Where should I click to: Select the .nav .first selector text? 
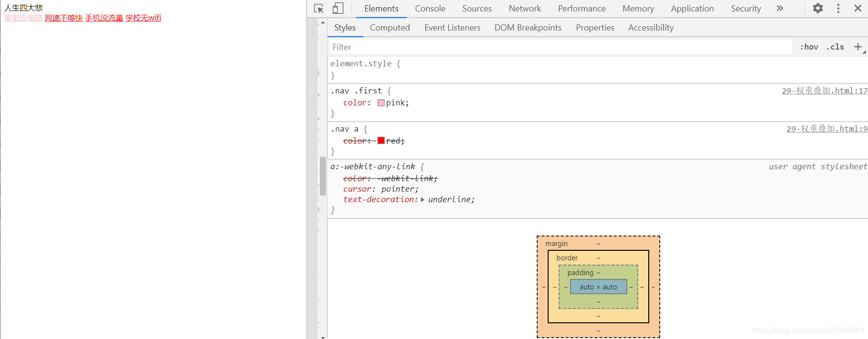point(356,91)
